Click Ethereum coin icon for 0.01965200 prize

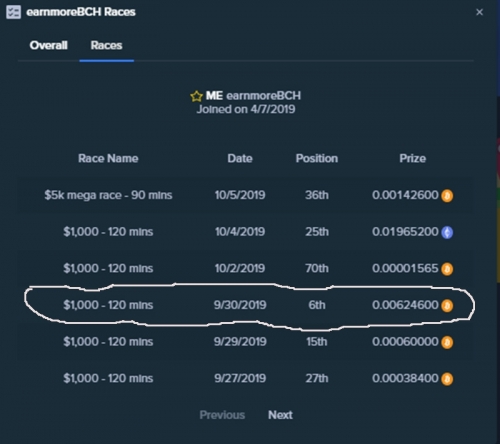(x=447, y=232)
